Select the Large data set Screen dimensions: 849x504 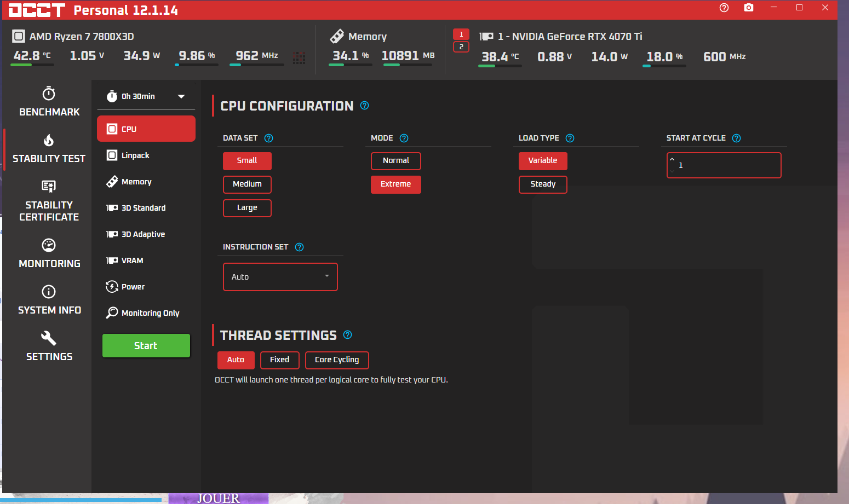247,208
